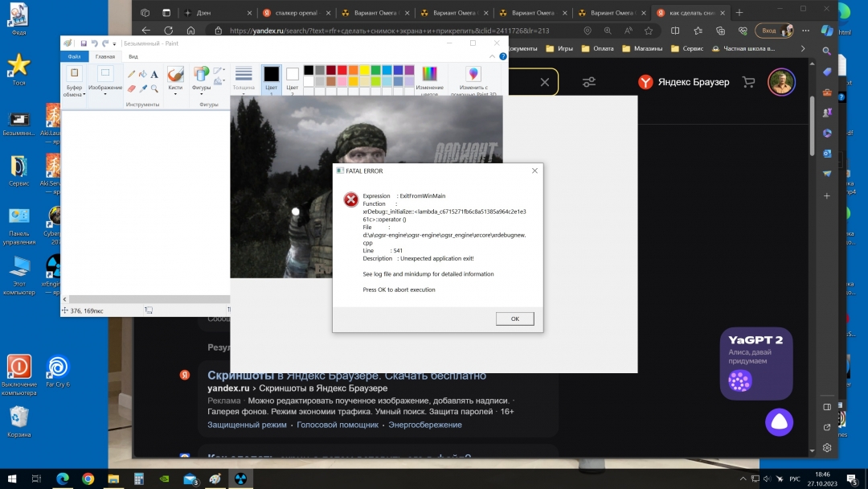The height and width of the screenshot is (489, 868).
Task: Switch to the сталкер openal browser tab
Action: (x=296, y=13)
